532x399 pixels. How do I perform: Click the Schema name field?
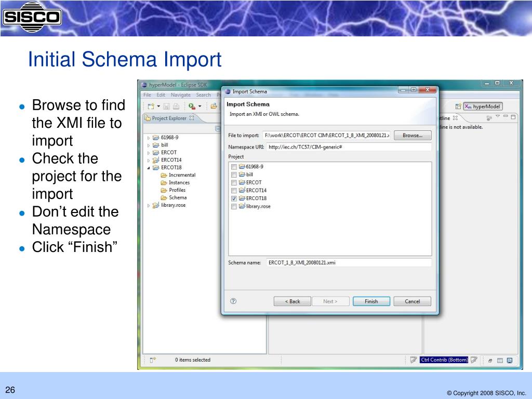[x=349, y=262]
